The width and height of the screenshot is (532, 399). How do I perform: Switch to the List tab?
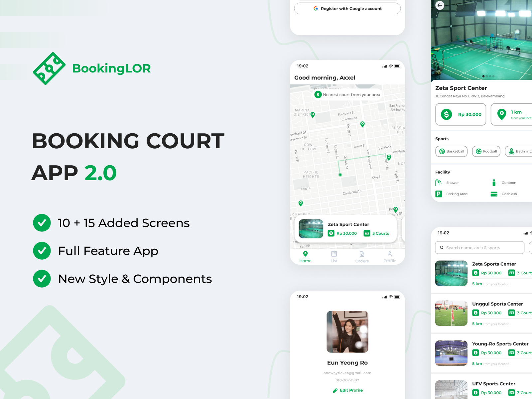[334, 257]
